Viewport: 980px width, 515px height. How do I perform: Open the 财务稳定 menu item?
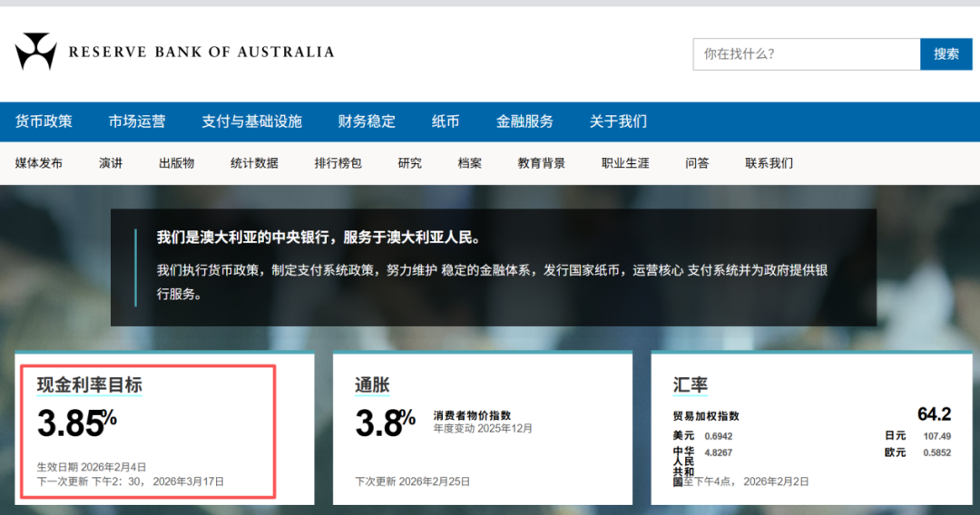coord(367,121)
